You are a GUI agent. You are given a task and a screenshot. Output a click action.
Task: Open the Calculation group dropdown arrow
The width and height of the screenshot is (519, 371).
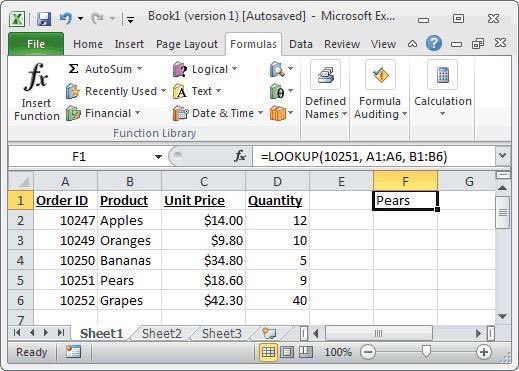click(x=442, y=114)
